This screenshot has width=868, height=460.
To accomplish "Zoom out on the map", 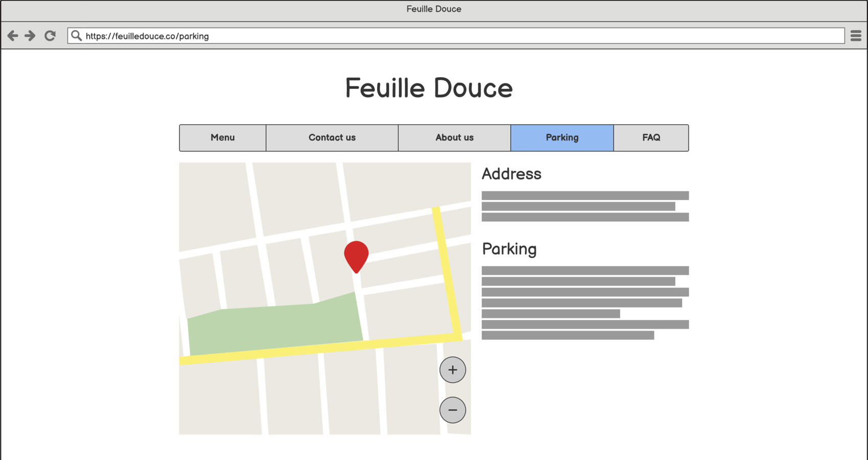I will [x=452, y=409].
